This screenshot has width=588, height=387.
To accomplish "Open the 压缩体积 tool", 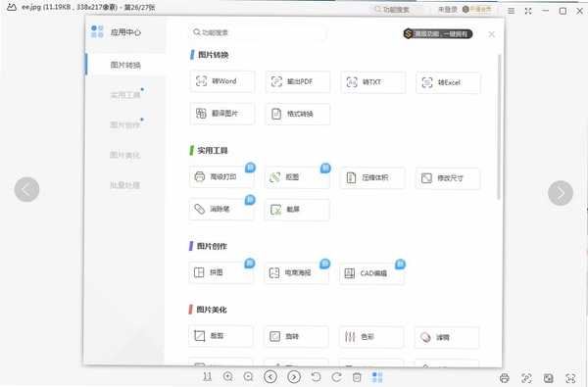I will (x=372, y=177).
